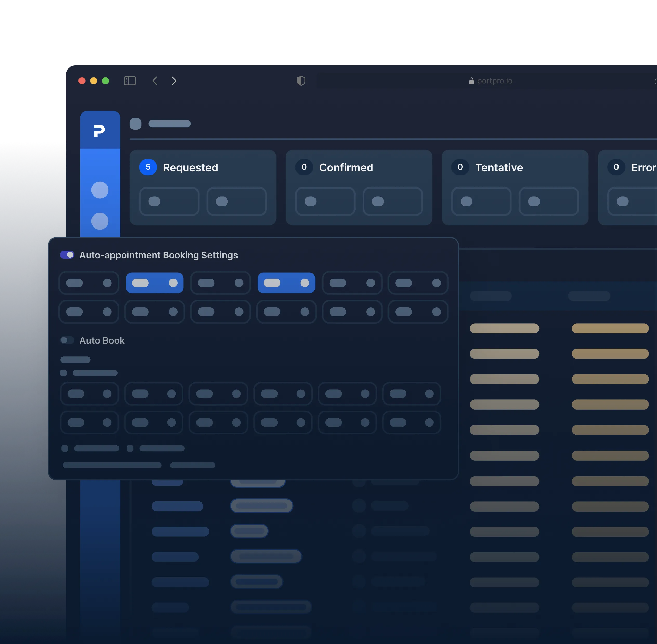
Task: Click the second highlighted blue option pill
Action: point(286,283)
